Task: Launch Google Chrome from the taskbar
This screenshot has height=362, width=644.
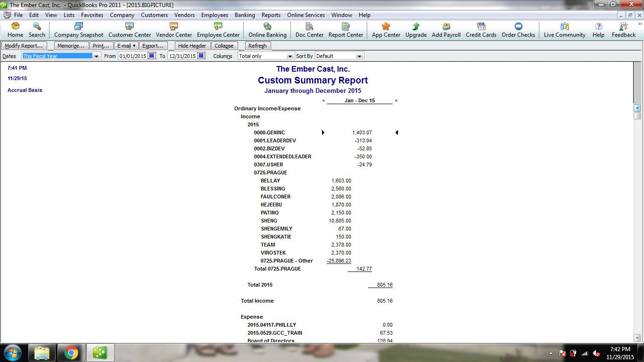Action: 71,353
